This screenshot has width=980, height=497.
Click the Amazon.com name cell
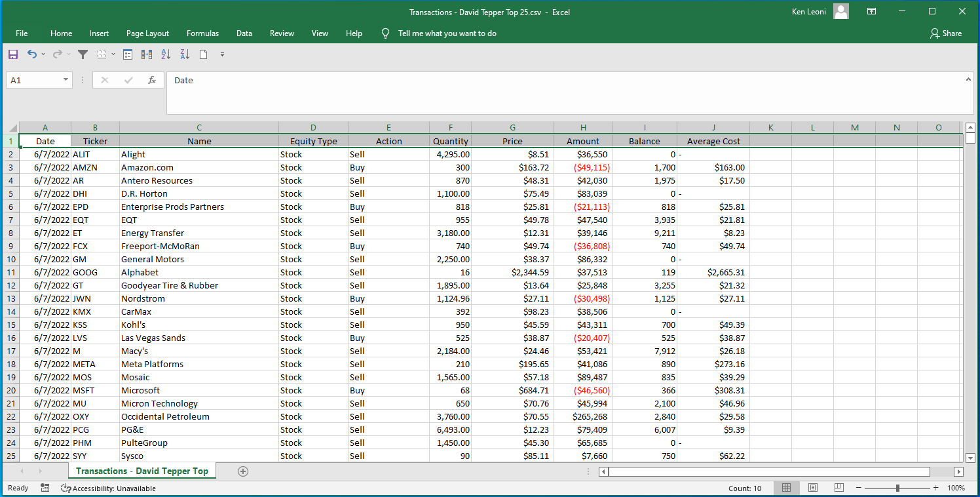tap(199, 167)
